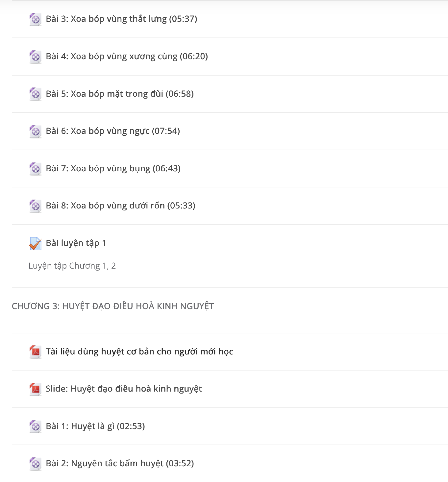Viewport: 448px width, 482px height.
Task: Click PDF icon for Tài liệu dùng huyệt
Action: [x=35, y=352]
